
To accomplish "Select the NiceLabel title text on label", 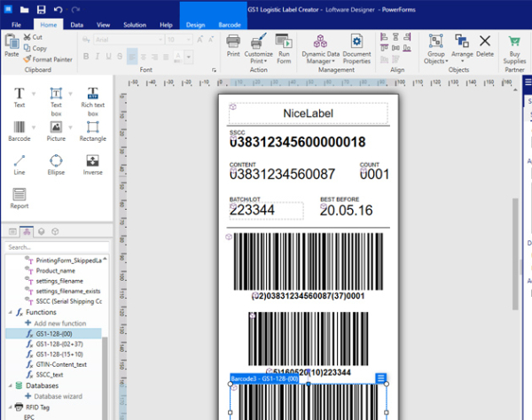I will click(308, 113).
